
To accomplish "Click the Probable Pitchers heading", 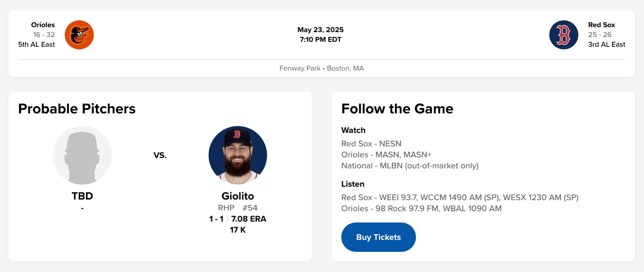I will tap(77, 109).
